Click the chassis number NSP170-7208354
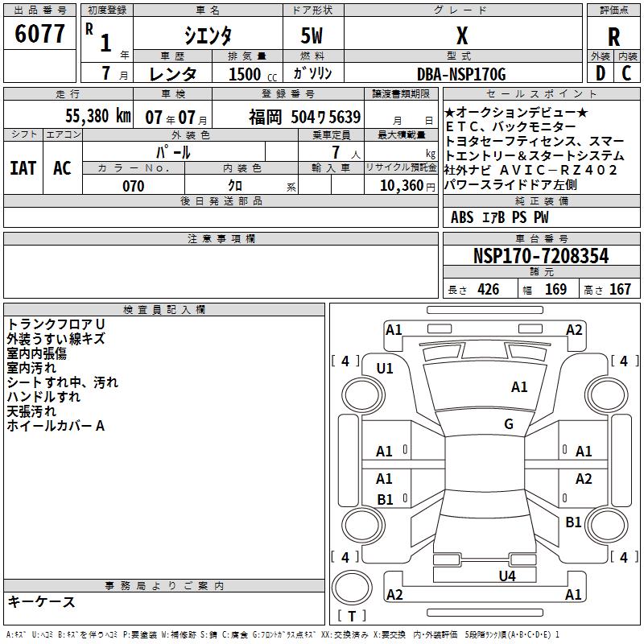644x644 pixels. click(541, 256)
